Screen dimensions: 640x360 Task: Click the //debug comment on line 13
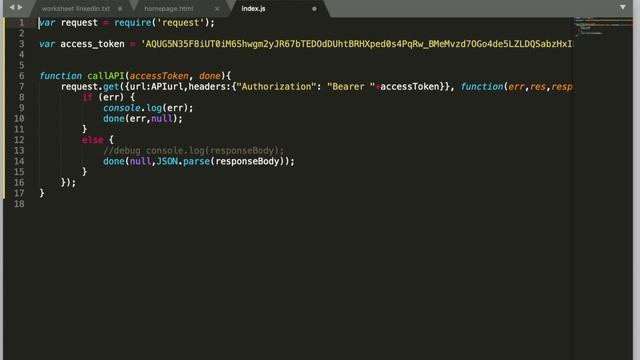tap(193, 151)
